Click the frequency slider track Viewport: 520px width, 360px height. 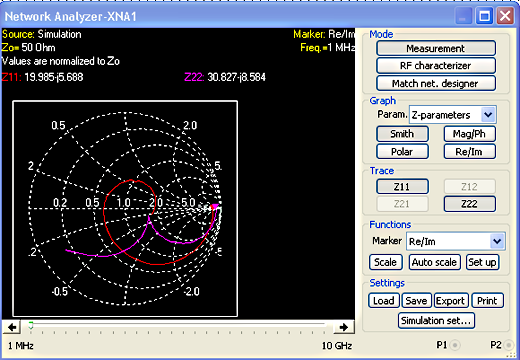click(x=177, y=324)
